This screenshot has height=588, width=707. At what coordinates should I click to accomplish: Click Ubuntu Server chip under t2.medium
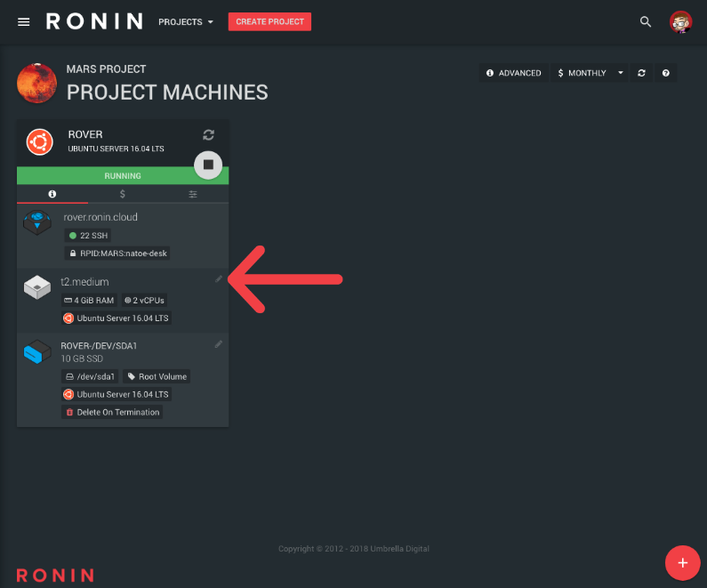point(116,318)
